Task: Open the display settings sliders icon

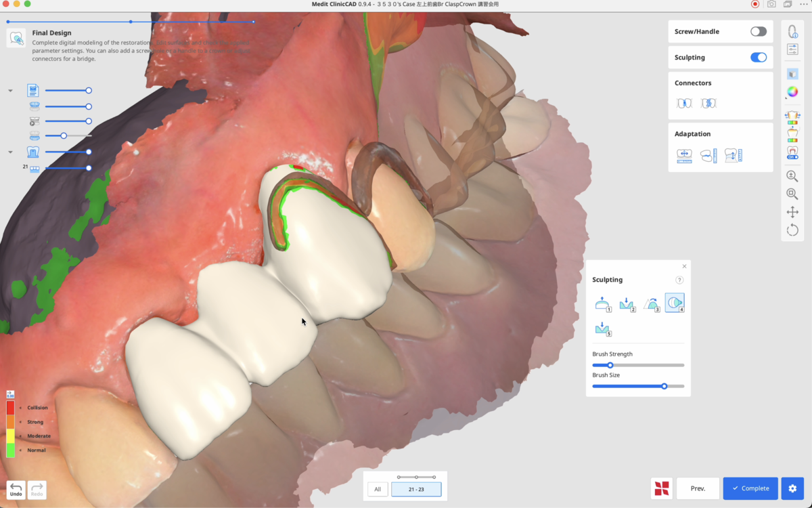Action: tap(792, 49)
